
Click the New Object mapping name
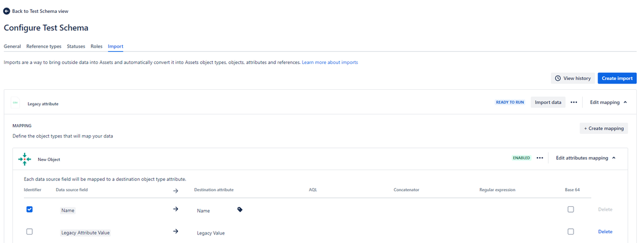coord(49,160)
